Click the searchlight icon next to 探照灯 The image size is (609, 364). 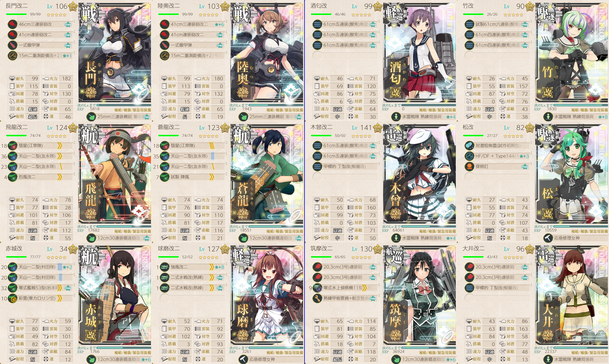tap(469, 166)
